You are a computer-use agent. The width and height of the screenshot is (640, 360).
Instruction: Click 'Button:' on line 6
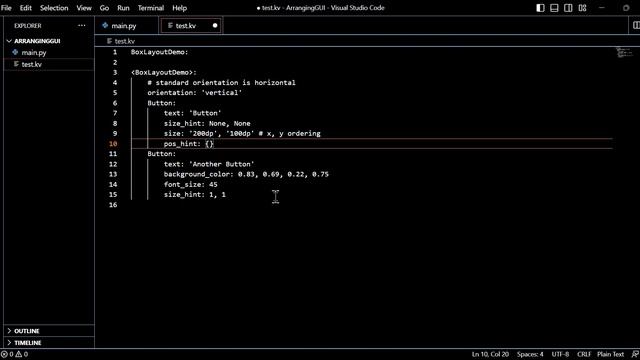point(162,103)
